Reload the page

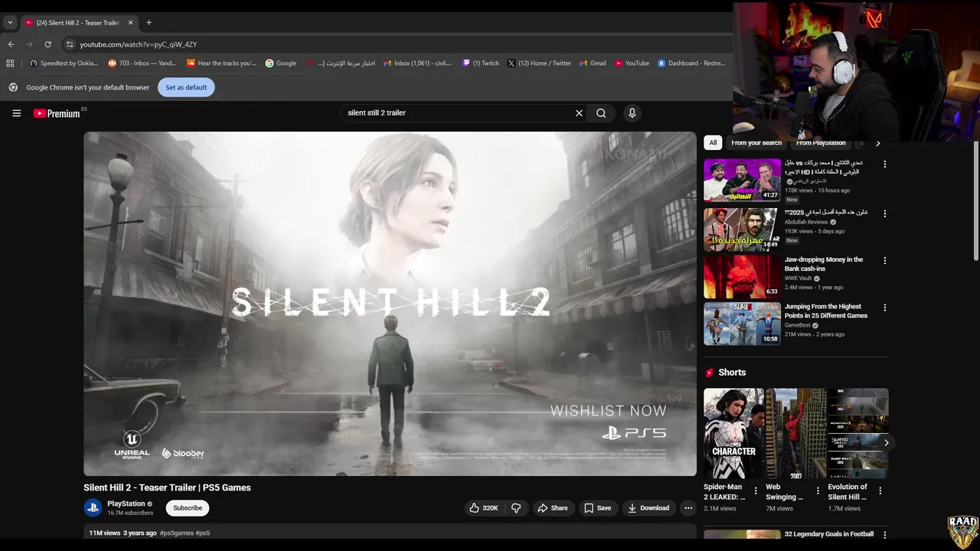tap(47, 44)
